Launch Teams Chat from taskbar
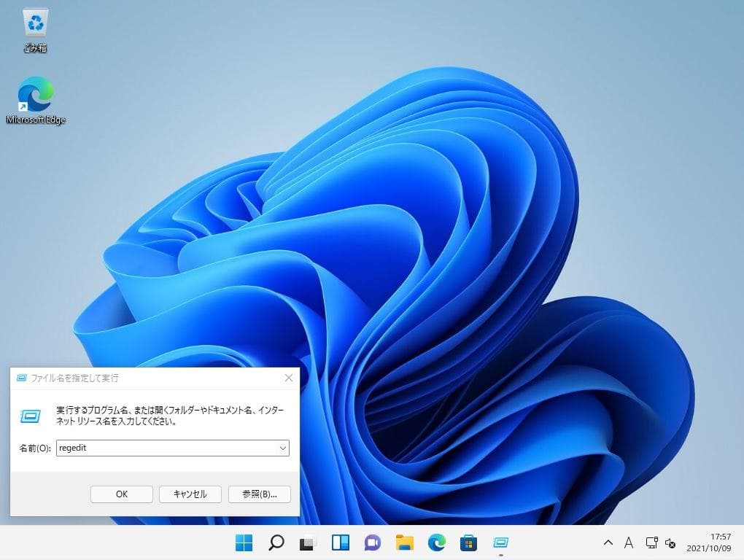The height and width of the screenshot is (560, 744). tap(373, 542)
